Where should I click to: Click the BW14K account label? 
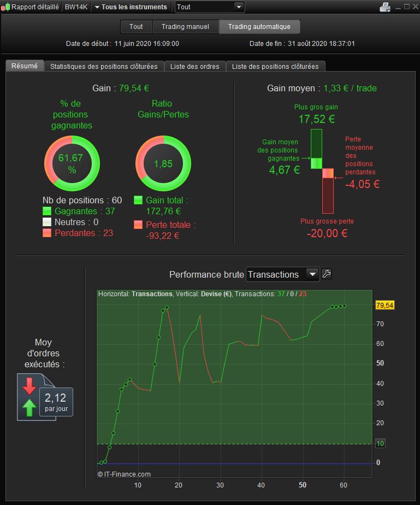pos(76,7)
